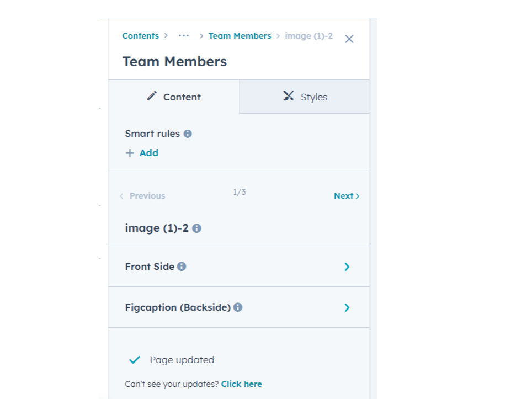Click the Front Side info icon
The height and width of the screenshot is (399, 532).
182,267
